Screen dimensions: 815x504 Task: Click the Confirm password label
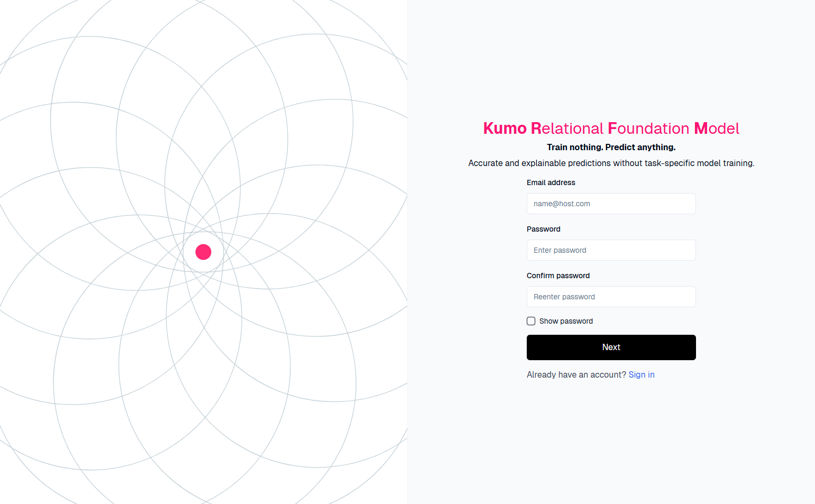point(558,276)
